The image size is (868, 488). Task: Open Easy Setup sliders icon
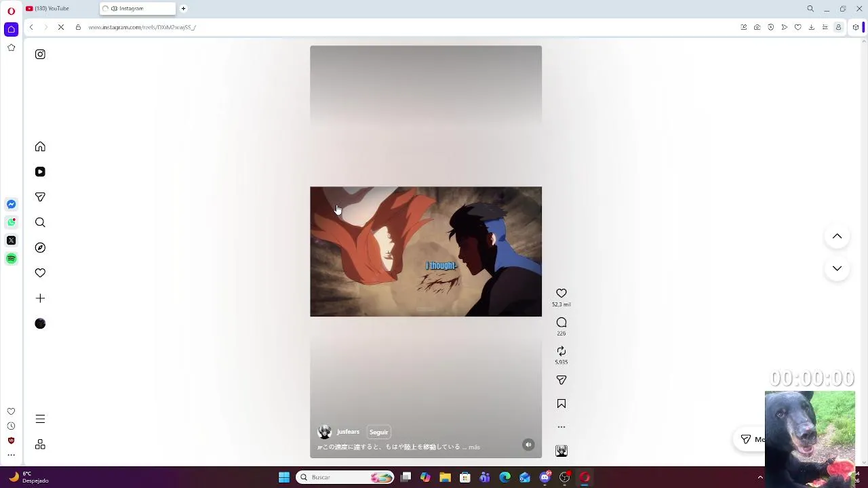825,27
